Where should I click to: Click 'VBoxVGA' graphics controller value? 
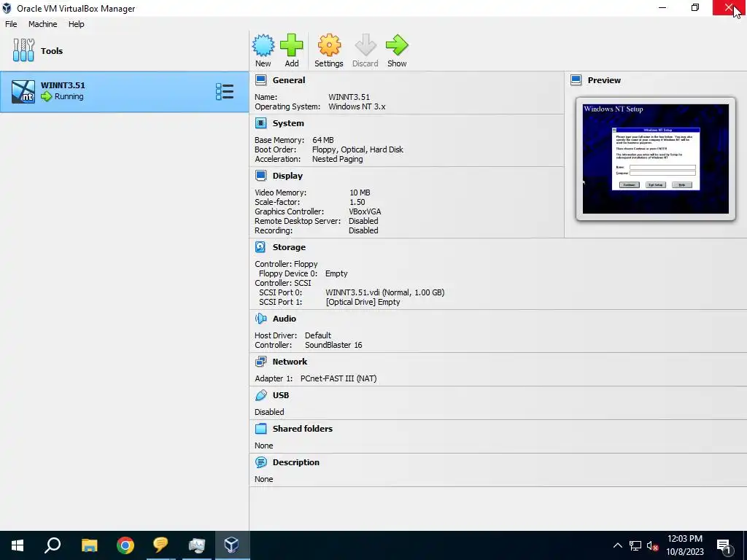(x=365, y=211)
